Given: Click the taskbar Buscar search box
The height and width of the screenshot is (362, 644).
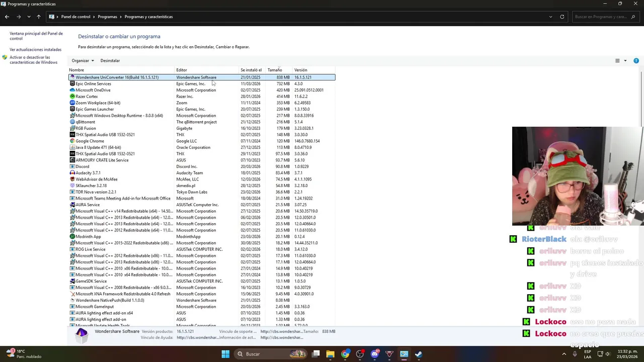Looking at the screenshot, I should 272,354.
